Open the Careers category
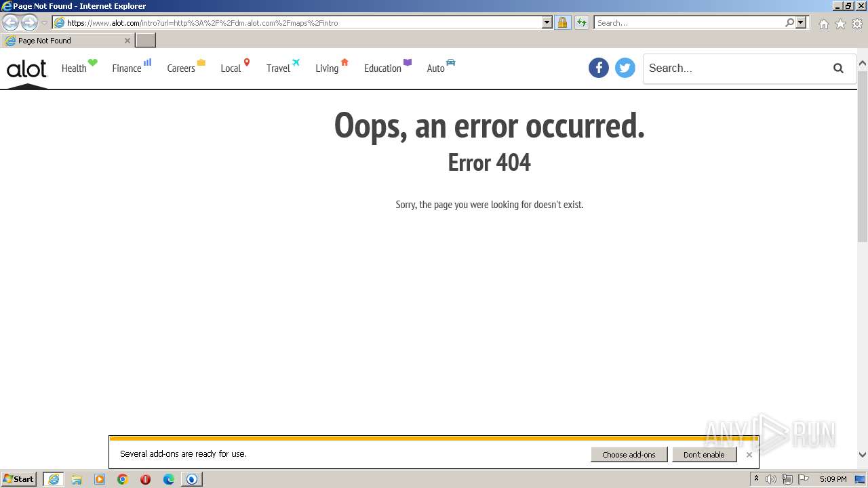The height and width of the screenshot is (488, 868). pos(186,67)
